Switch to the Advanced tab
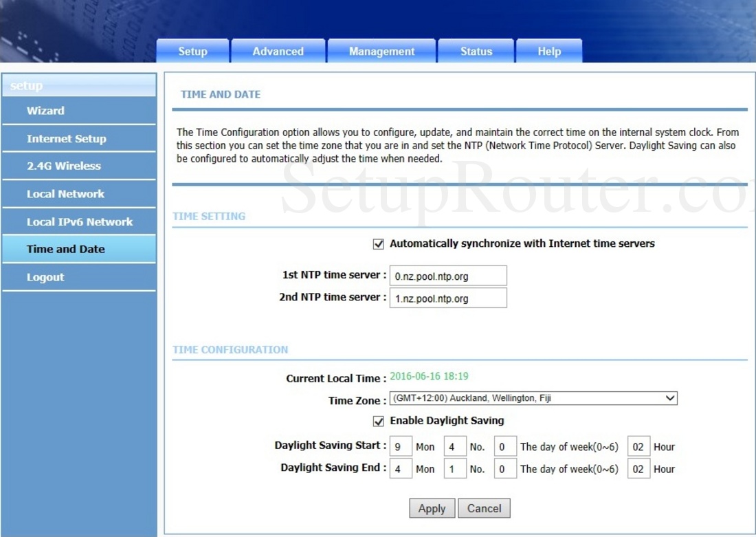756x537 pixels. tap(278, 51)
